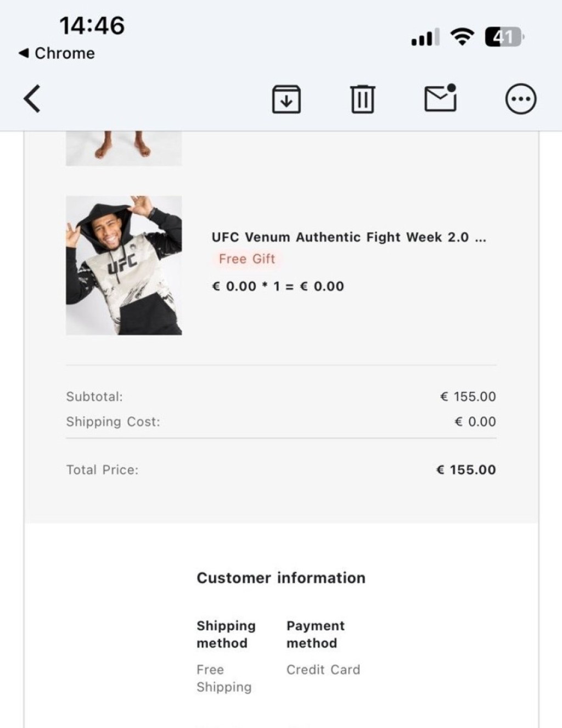562x728 pixels.
Task: Mark email as unread
Action: (x=440, y=99)
